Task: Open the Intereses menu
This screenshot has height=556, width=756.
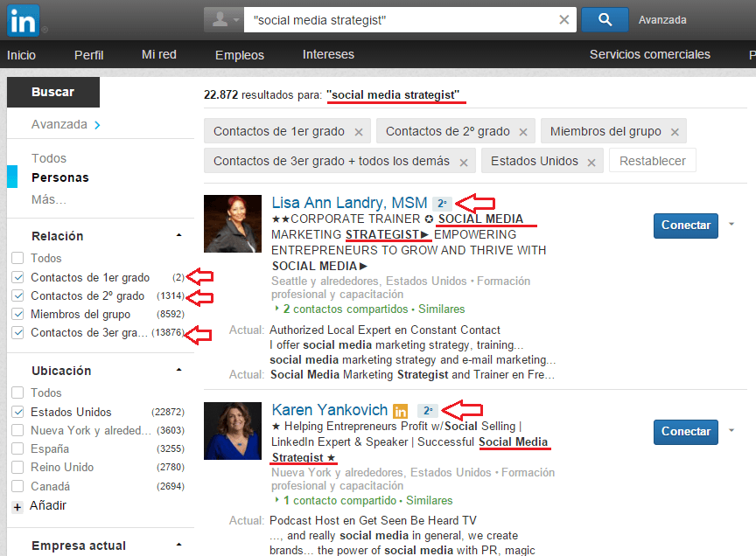Action: click(328, 54)
